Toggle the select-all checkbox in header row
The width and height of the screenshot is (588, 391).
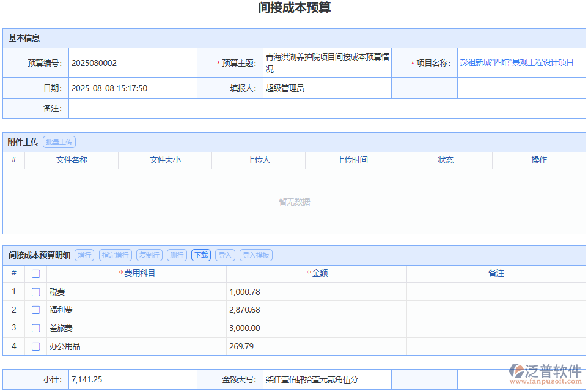click(35, 274)
